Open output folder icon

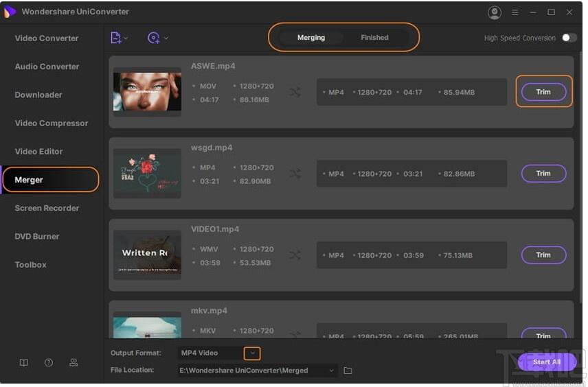pyautogui.click(x=348, y=371)
